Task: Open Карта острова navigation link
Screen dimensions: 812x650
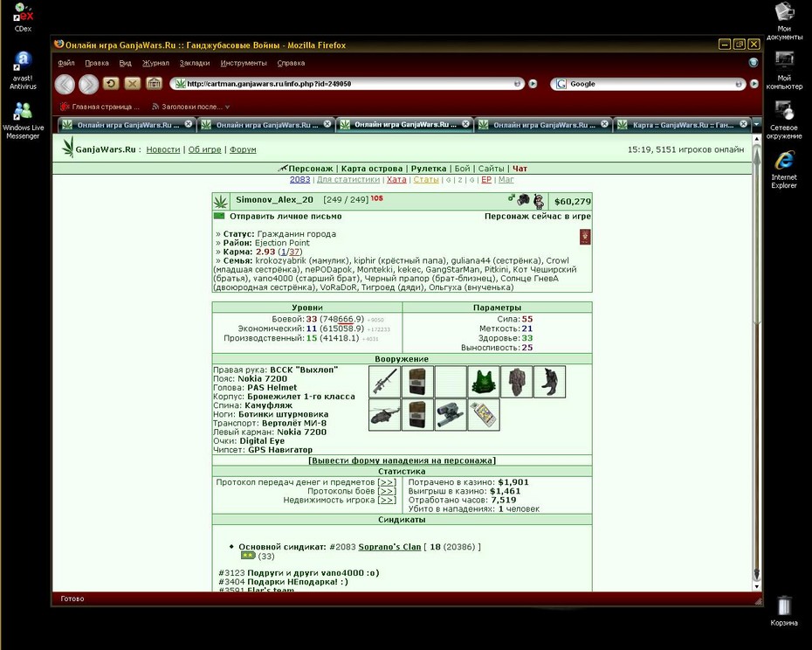Action: click(372, 169)
